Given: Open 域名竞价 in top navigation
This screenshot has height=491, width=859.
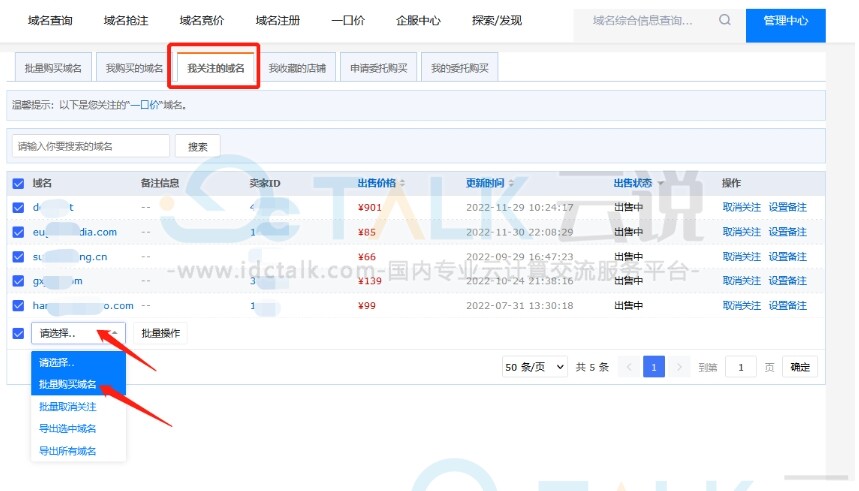Looking at the screenshot, I should [x=202, y=21].
